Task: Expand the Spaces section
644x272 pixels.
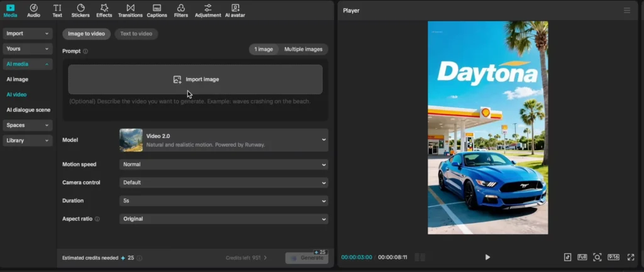Action: [x=28, y=125]
